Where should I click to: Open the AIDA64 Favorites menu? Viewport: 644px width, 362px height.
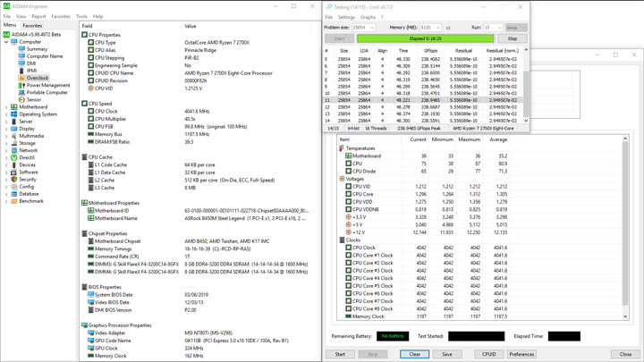click(x=61, y=16)
